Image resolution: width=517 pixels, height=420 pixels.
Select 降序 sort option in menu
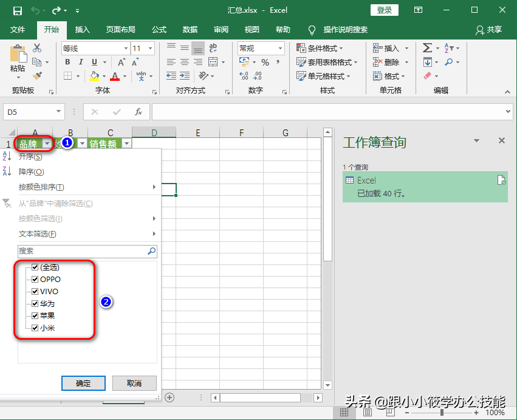point(32,172)
